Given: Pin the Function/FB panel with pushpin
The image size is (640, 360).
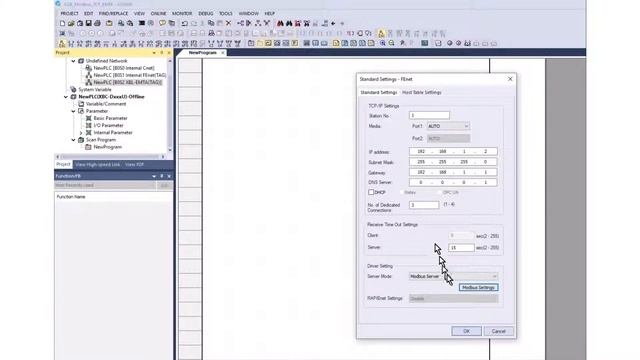Looking at the screenshot, I should click(162, 176).
